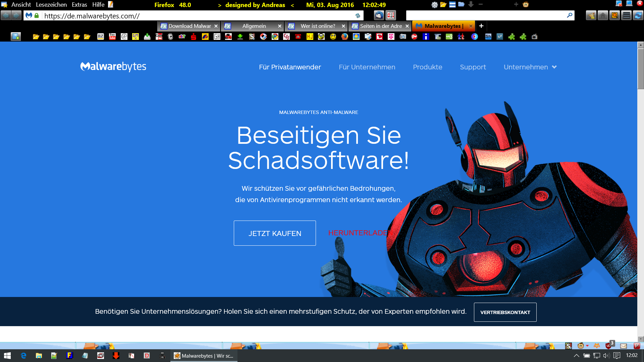
Task: Click the VERTRIEBSKONTAKT button
Action: (x=505, y=312)
